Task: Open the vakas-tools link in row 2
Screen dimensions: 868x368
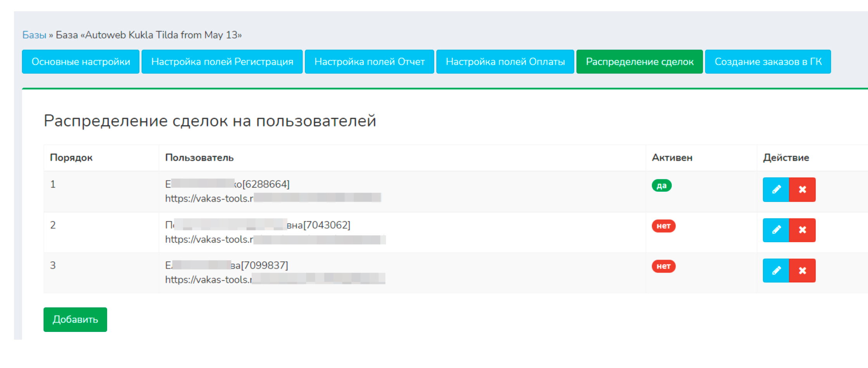Action: point(209,240)
